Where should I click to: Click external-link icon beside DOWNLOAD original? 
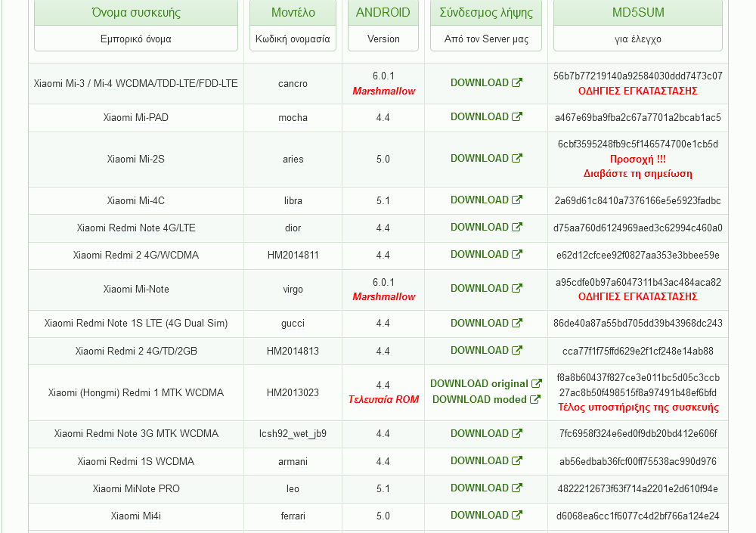pos(537,384)
